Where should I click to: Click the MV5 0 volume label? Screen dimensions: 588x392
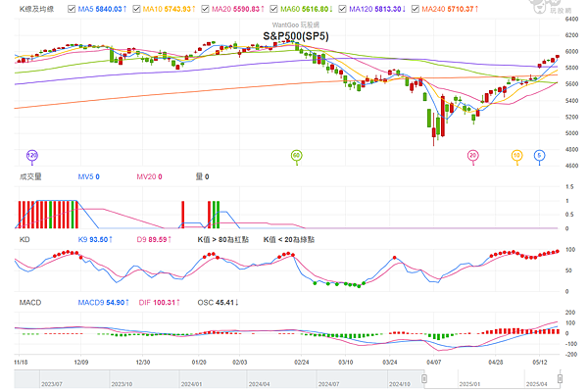pyautogui.click(x=89, y=176)
